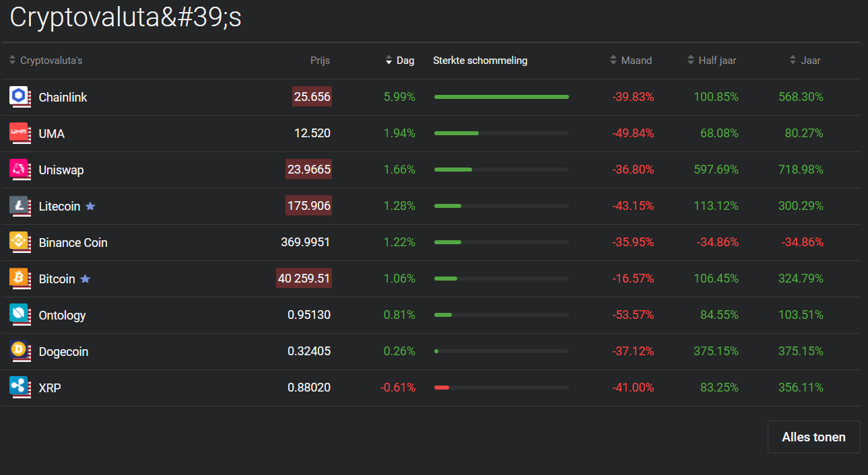
Task: Click the Bitcoin coin icon
Action: 20,278
